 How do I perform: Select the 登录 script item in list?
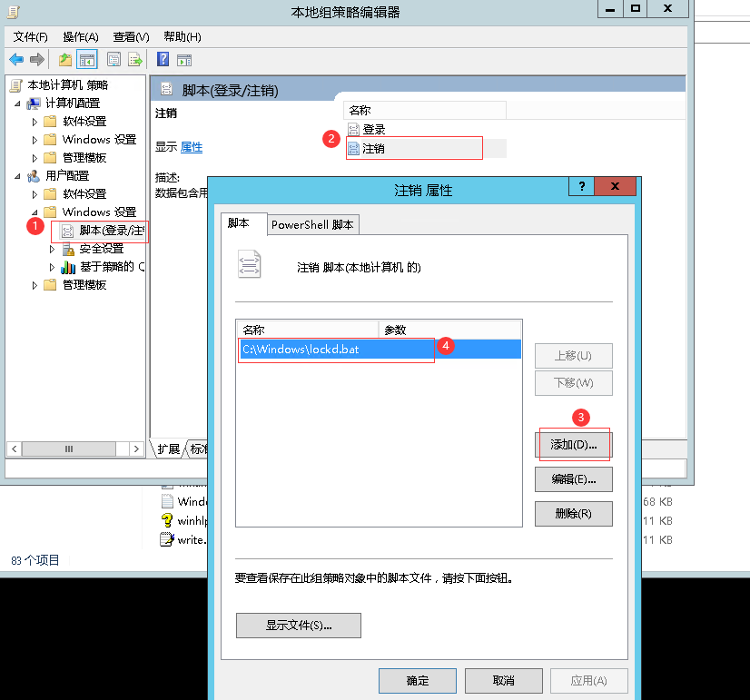tap(373, 130)
